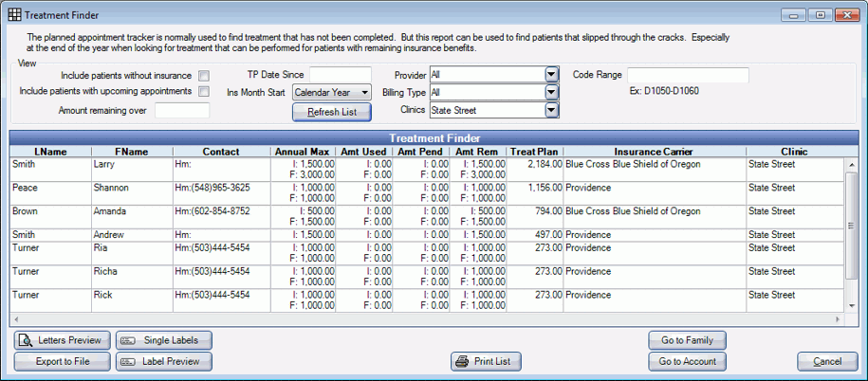Click the Cancel button
Image resolution: width=868 pixels, height=381 pixels.
click(827, 362)
